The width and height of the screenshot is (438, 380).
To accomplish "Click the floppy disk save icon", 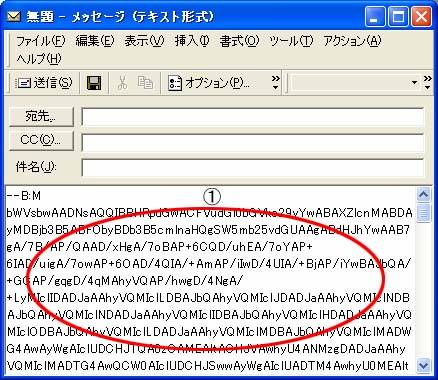I will click(94, 83).
